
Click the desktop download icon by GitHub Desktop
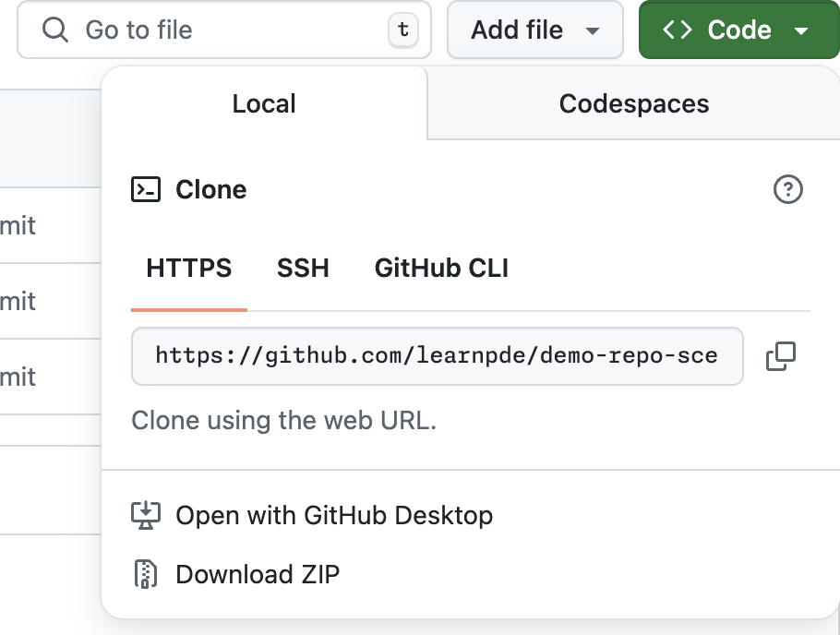(146, 516)
